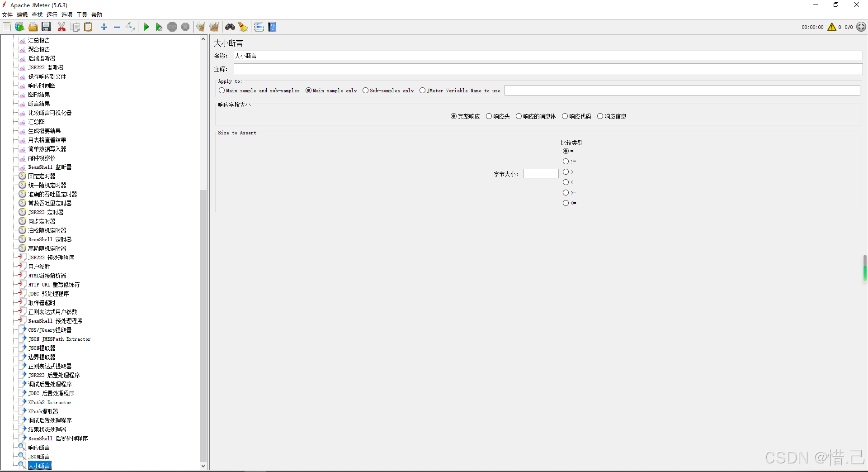
Task: Click the Shutdown test icon
Action: pyautogui.click(x=185, y=27)
